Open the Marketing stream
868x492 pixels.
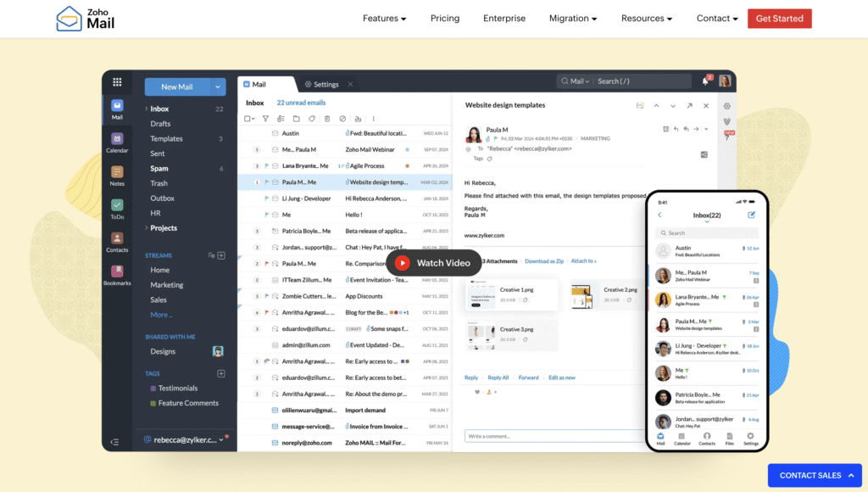[x=167, y=285]
